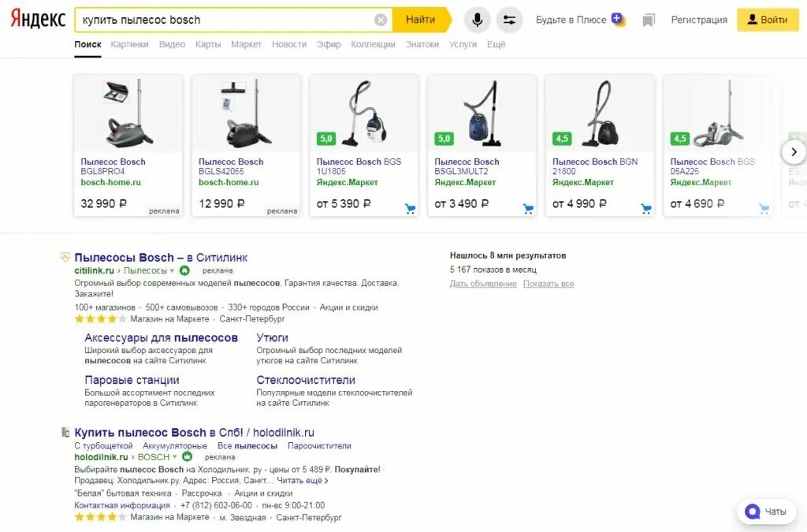This screenshot has width=807, height=532.
Task: Switch to the Видео tab
Action: [x=172, y=44]
